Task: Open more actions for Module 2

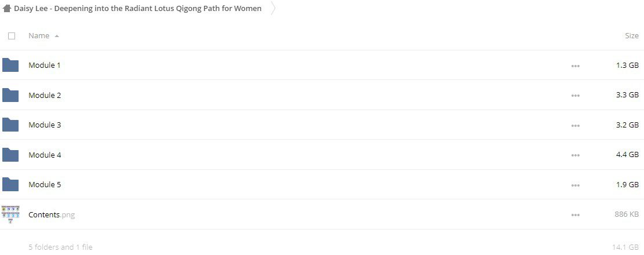Action: (x=576, y=96)
